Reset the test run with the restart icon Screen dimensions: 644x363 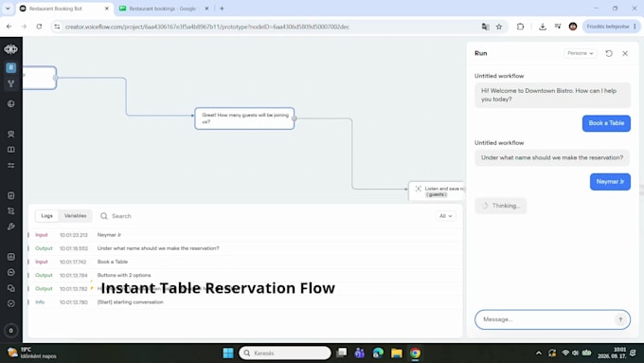[x=609, y=53]
